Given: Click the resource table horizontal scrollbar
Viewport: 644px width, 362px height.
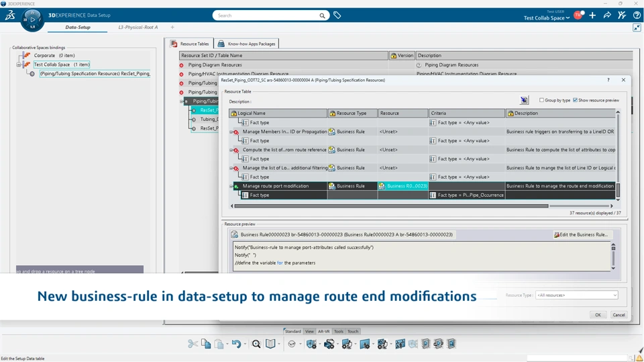Looking at the screenshot, I should (x=391, y=206).
